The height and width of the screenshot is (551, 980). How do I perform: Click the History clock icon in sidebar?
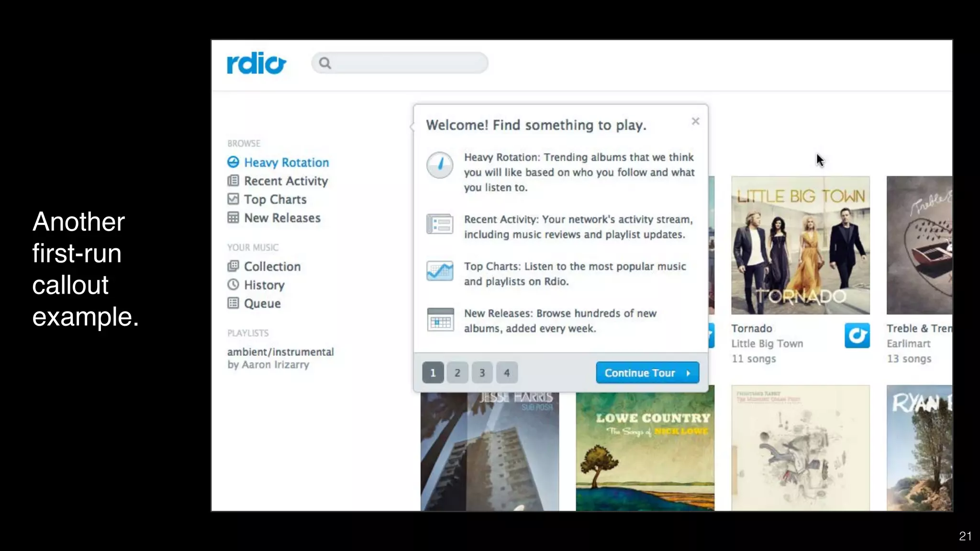[233, 285]
